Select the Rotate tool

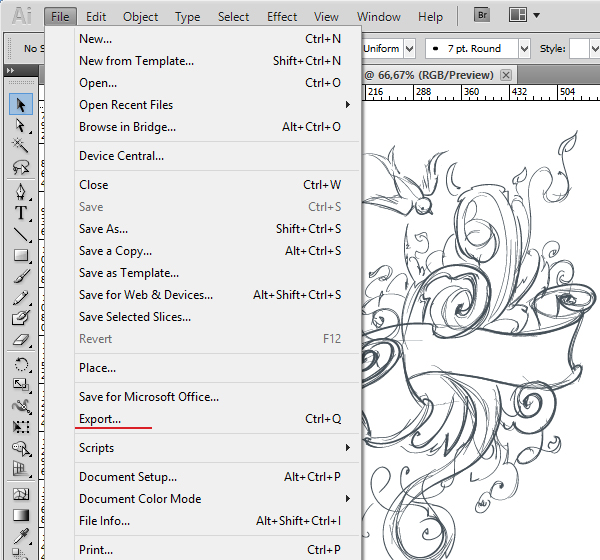click(x=21, y=363)
